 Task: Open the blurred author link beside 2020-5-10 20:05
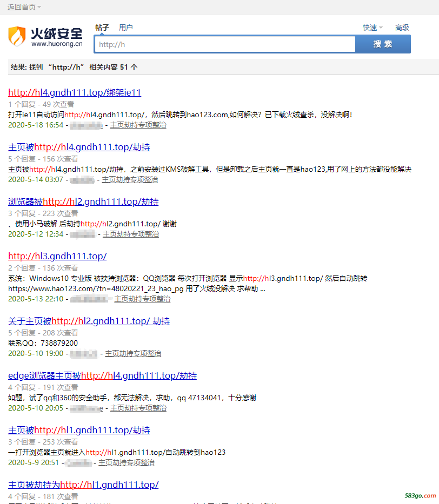click(87, 408)
